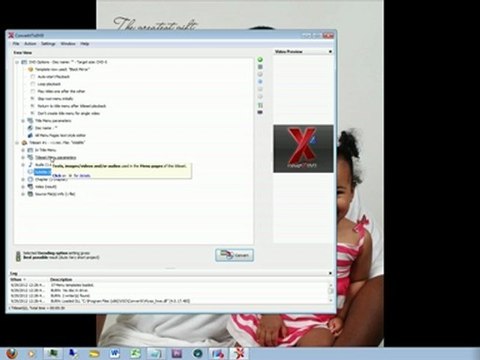The image size is (480, 360).
Task: Click the In Title Menu row icon
Action: pyautogui.click(x=30, y=150)
